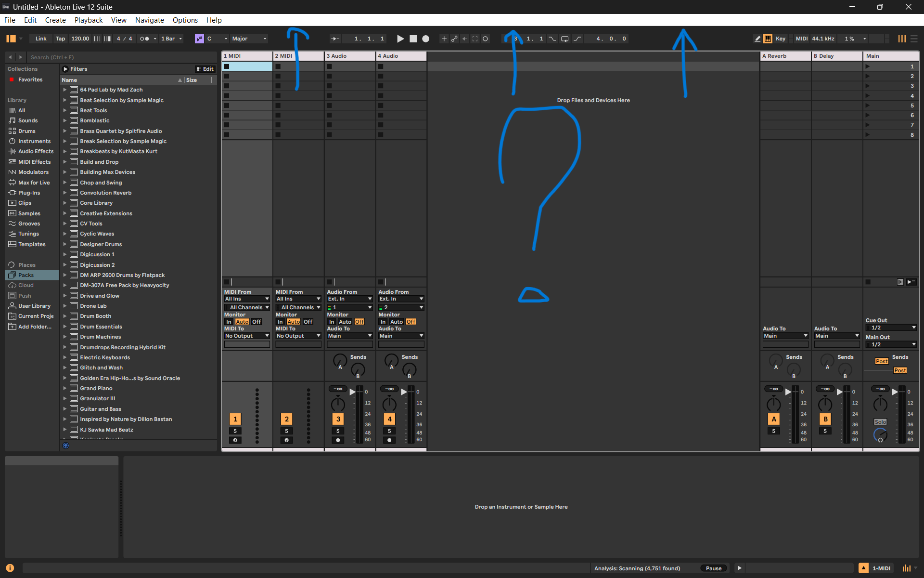Deactivate track 2 with its activator button
Viewport: 924px width, 578px height.
click(286, 419)
